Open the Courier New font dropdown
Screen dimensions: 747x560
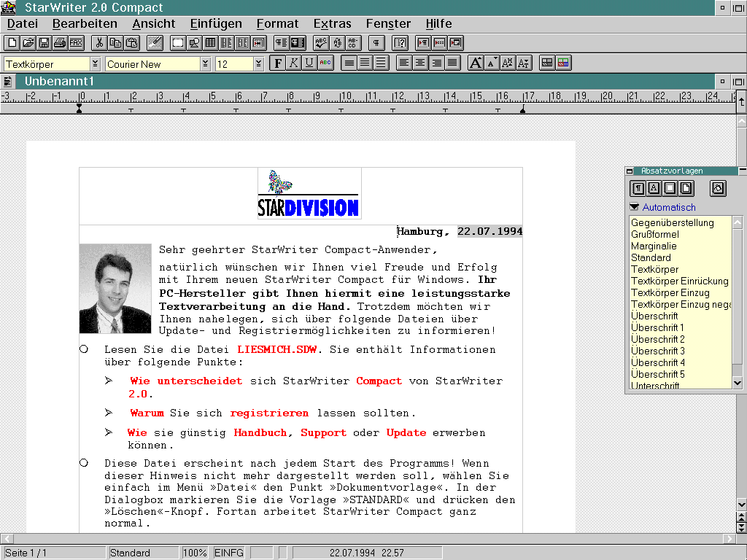click(205, 63)
